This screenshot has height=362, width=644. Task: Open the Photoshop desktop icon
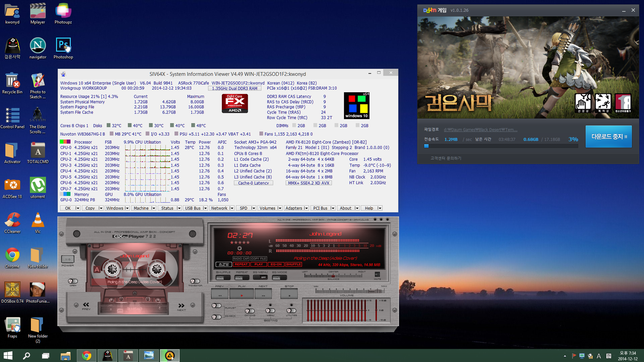[63, 49]
